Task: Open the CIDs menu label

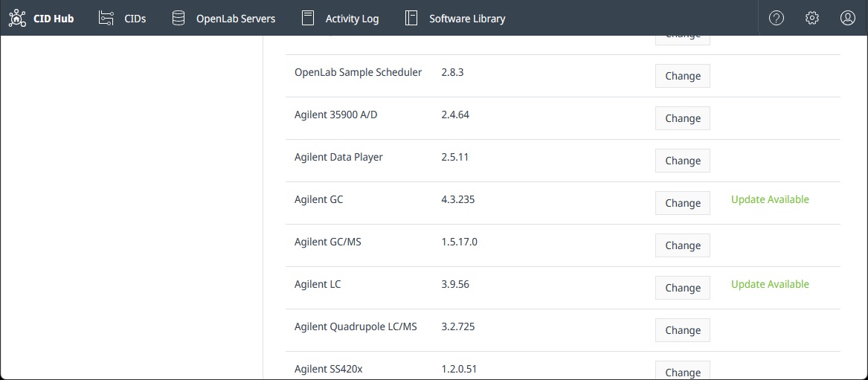Action: click(x=135, y=19)
